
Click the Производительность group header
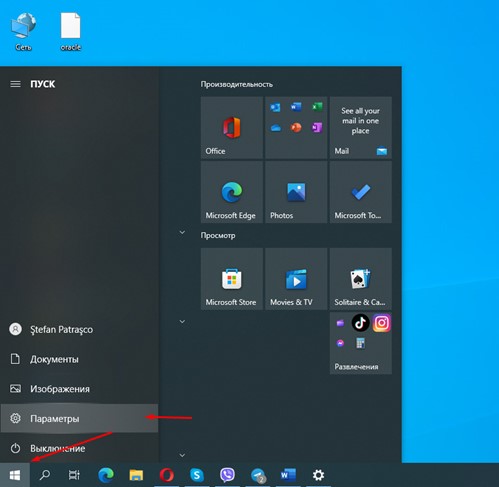pyautogui.click(x=236, y=84)
